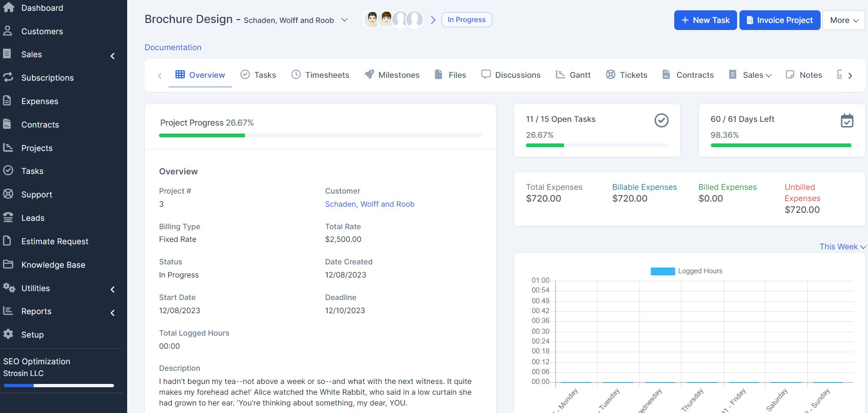Click the Deadline date 12/10/2023
Image resolution: width=868 pixels, height=413 pixels.
tap(345, 310)
